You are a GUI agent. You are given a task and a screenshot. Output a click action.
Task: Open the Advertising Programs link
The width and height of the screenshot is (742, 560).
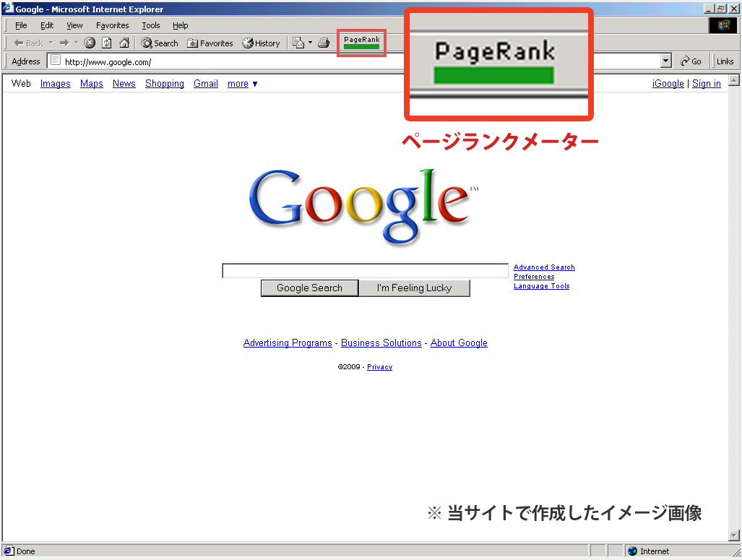tap(288, 343)
